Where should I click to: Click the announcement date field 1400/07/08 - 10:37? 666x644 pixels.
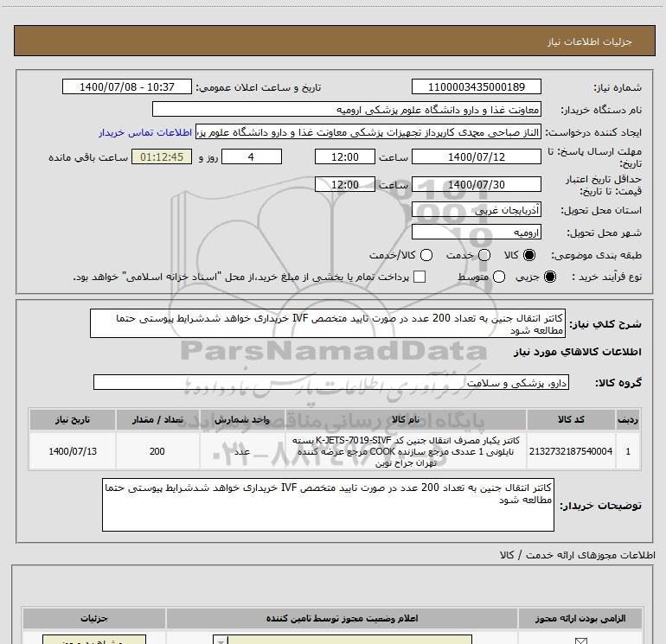tap(127, 86)
